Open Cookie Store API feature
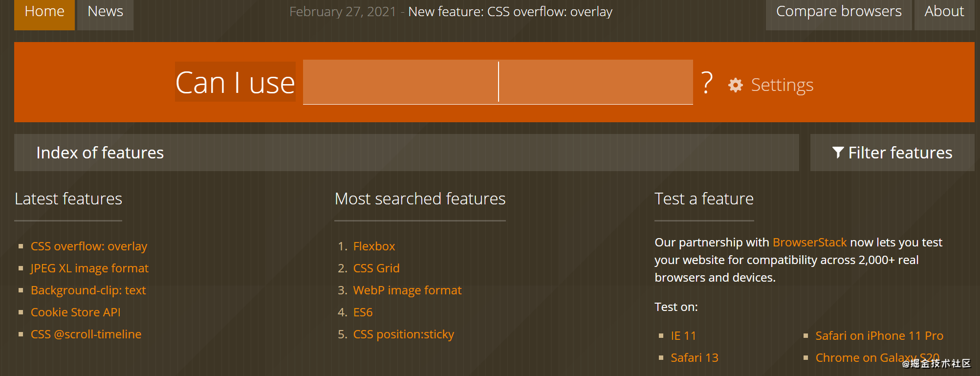The height and width of the screenshot is (376, 980). (76, 312)
